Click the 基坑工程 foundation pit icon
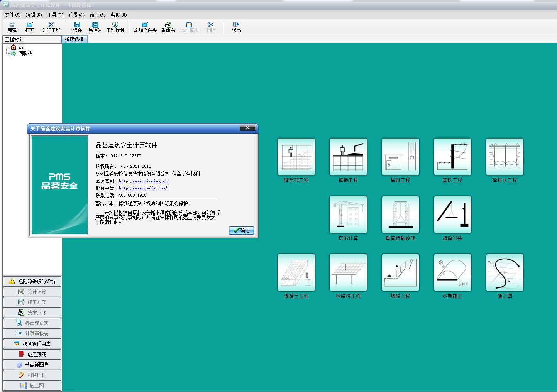This screenshot has height=392, width=557. pyautogui.click(x=452, y=157)
